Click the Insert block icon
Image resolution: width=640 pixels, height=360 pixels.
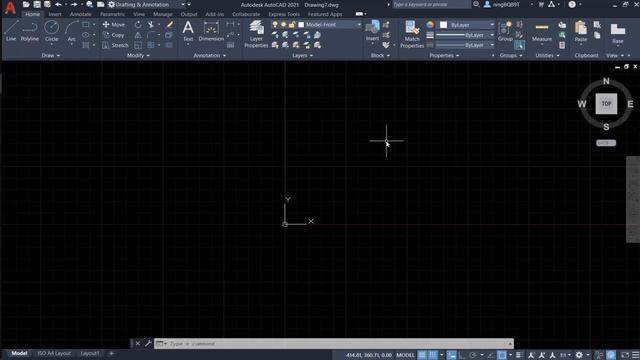tap(372, 31)
